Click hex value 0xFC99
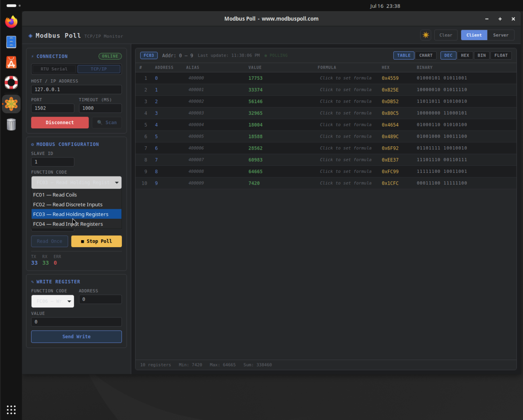The height and width of the screenshot is (420, 523). coord(390,171)
